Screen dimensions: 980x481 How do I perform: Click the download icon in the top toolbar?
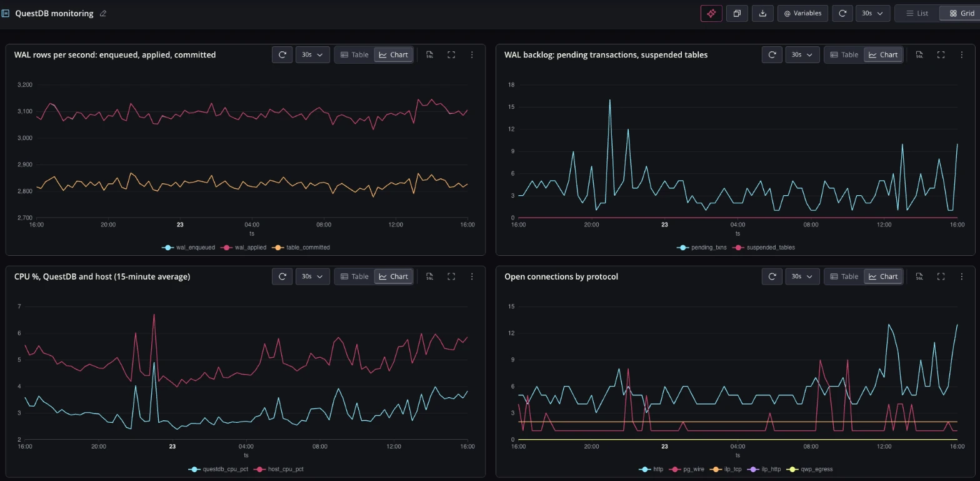[x=762, y=13]
